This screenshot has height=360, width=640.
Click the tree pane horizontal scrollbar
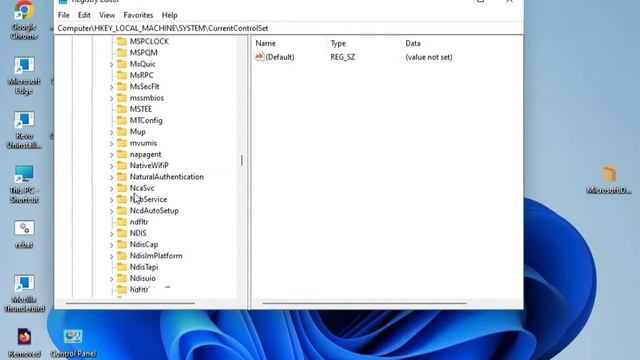tap(130, 303)
